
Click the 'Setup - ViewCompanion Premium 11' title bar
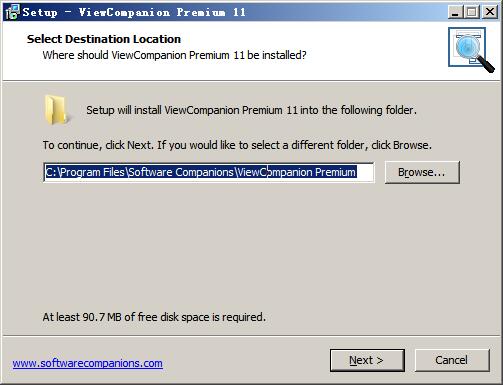[x=134, y=12]
